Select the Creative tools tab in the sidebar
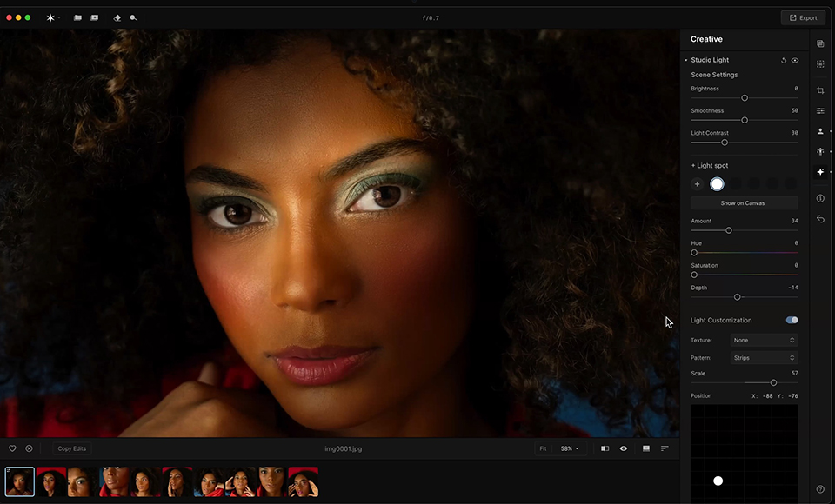835x504 pixels. click(820, 172)
